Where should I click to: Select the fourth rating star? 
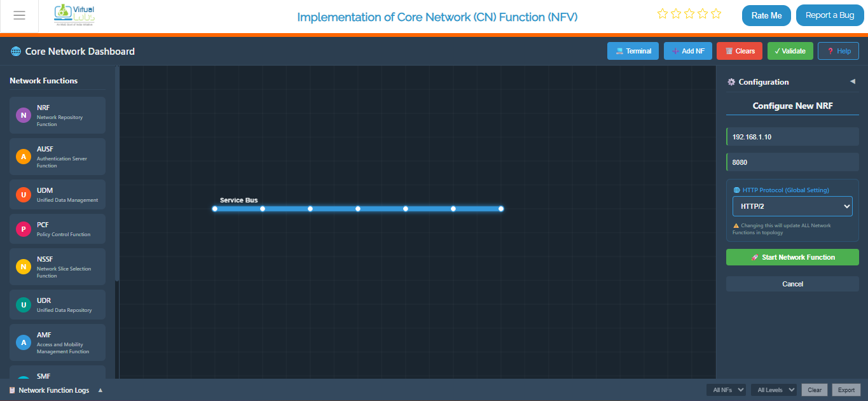(702, 13)
